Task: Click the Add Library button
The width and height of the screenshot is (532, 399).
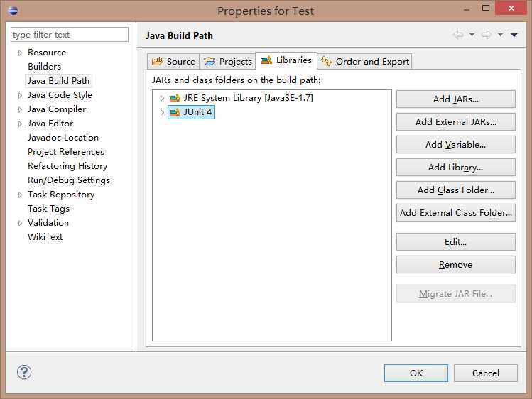Action: [456, 167]
